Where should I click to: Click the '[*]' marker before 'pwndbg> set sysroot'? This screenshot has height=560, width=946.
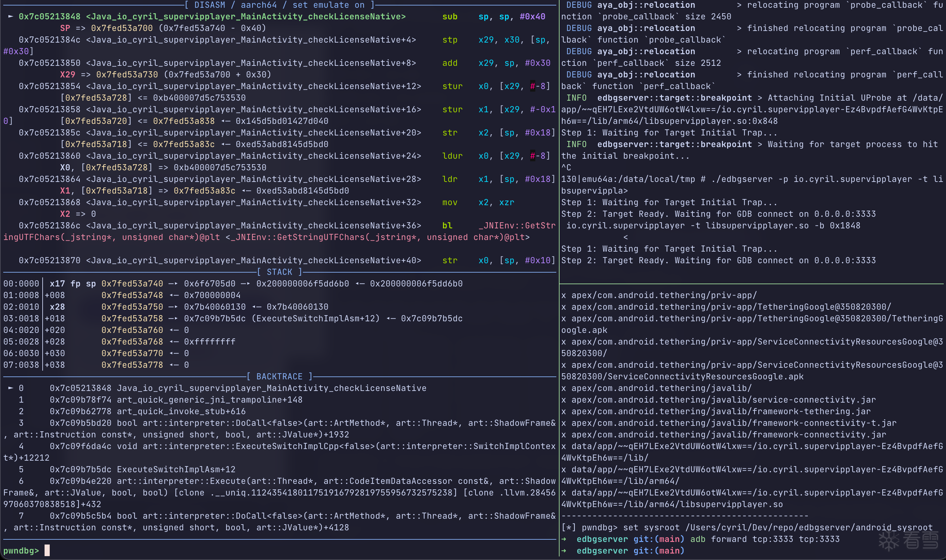point(569,527)
